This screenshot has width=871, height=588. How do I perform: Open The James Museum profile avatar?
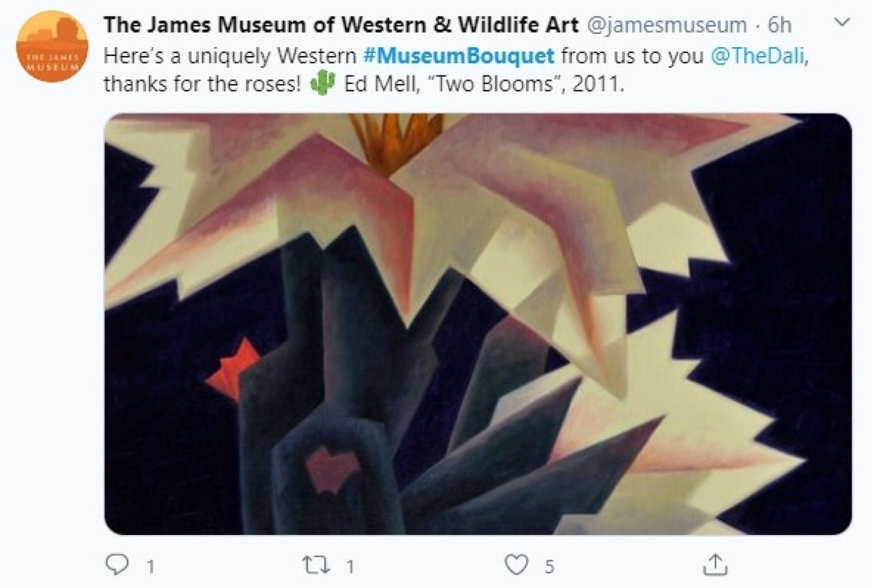pyautogui.click(x=52, y=46)
